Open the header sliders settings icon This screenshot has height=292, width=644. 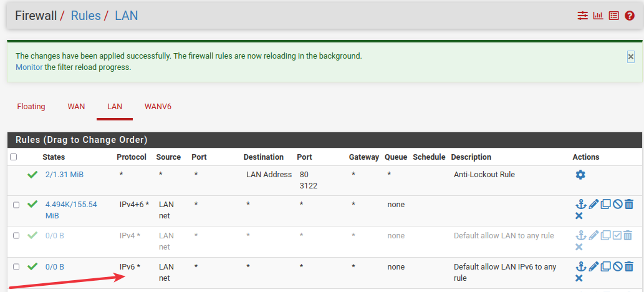point(583,16)
